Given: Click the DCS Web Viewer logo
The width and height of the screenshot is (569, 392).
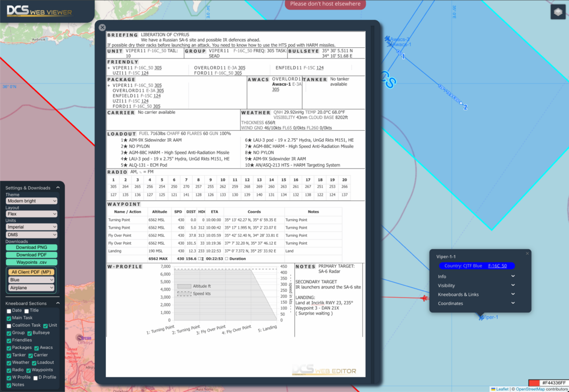Looking at the screenshot, I should [x=40, y=11].
